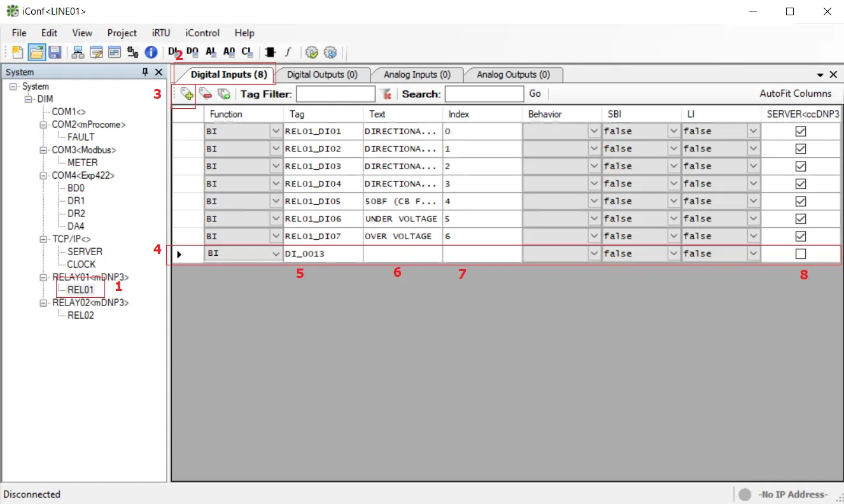Create a new project with the New file icon

[17, 52]
